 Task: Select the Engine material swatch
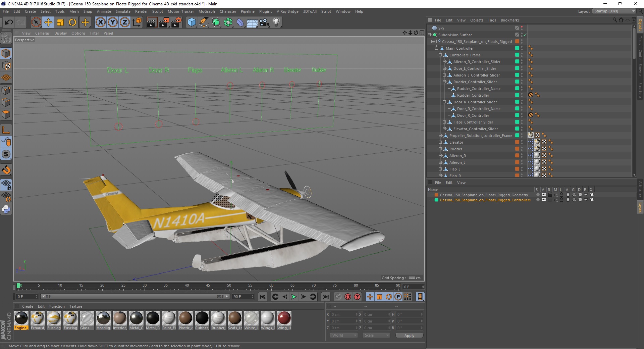[x=21, y=320]
